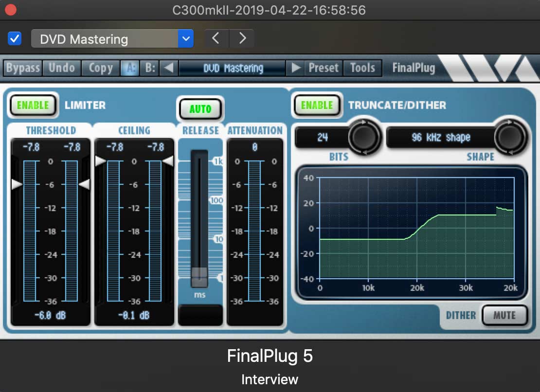Click the SHAPE rotary knob
This screenshot has height=392, width=540.
pyautogui.click(x=510, y=137)
